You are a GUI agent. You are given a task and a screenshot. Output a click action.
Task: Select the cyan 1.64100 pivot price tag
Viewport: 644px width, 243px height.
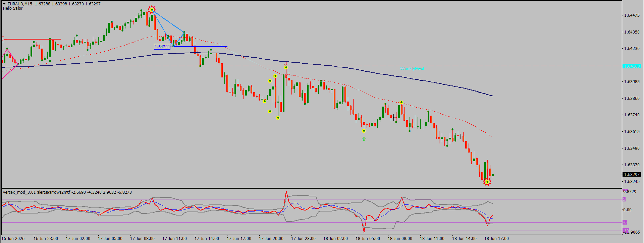coord(632,66)
